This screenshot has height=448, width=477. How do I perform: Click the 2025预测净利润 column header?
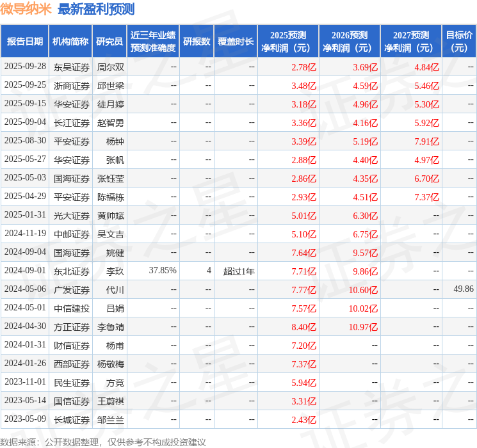pyautogui.click(x=288, y=42)
